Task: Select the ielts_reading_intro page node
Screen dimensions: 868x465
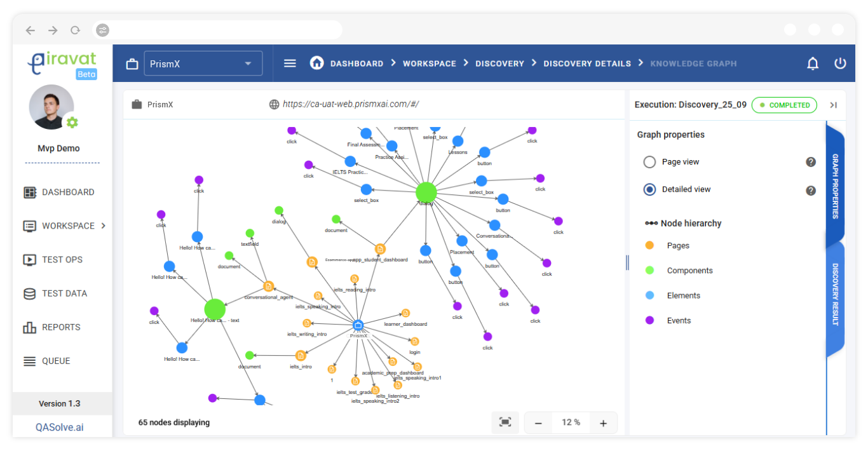Action: [355, 279]
